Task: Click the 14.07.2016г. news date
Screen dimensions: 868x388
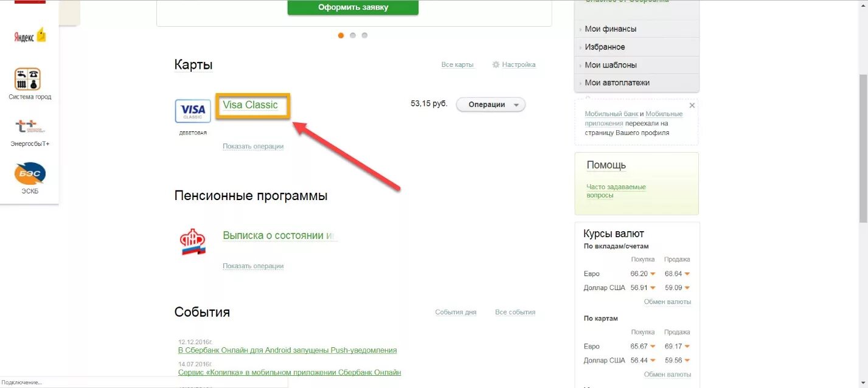Action: point(195,364)
